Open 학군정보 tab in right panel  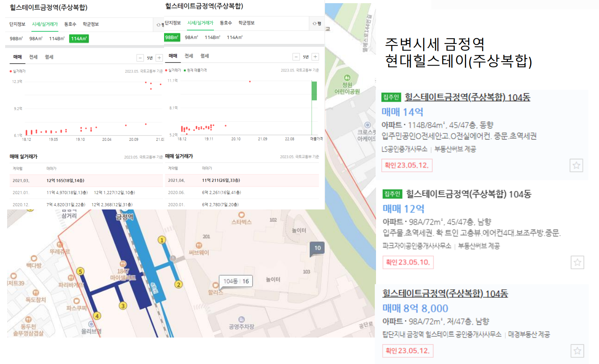[x=246, y=23]
